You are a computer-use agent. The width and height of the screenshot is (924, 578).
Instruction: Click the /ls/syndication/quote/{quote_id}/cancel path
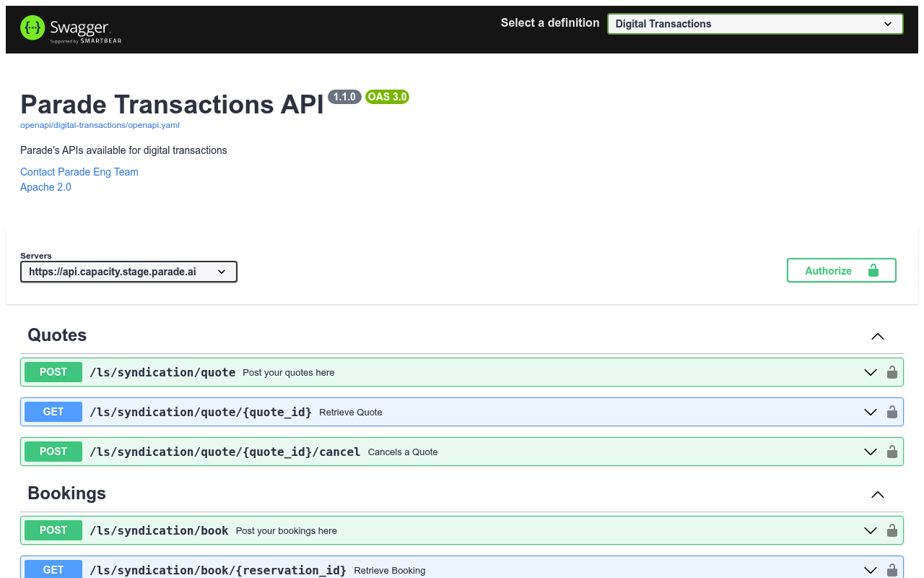click(x=225, y=452)
